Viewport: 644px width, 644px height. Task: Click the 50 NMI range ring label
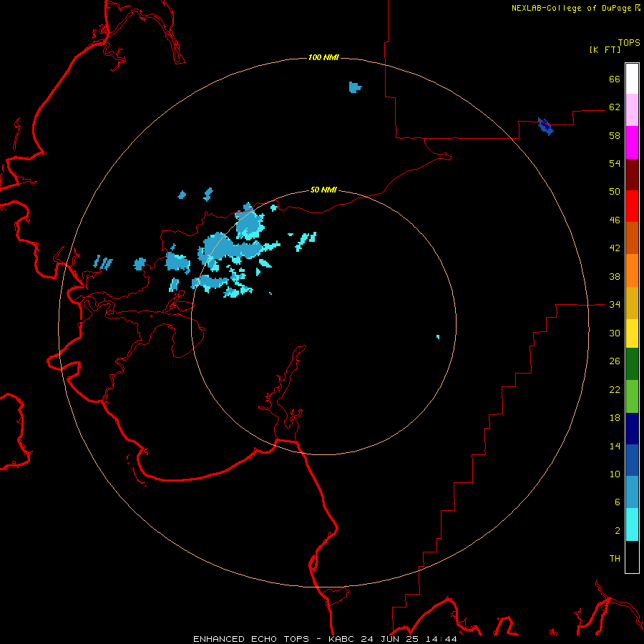point(323,190)
